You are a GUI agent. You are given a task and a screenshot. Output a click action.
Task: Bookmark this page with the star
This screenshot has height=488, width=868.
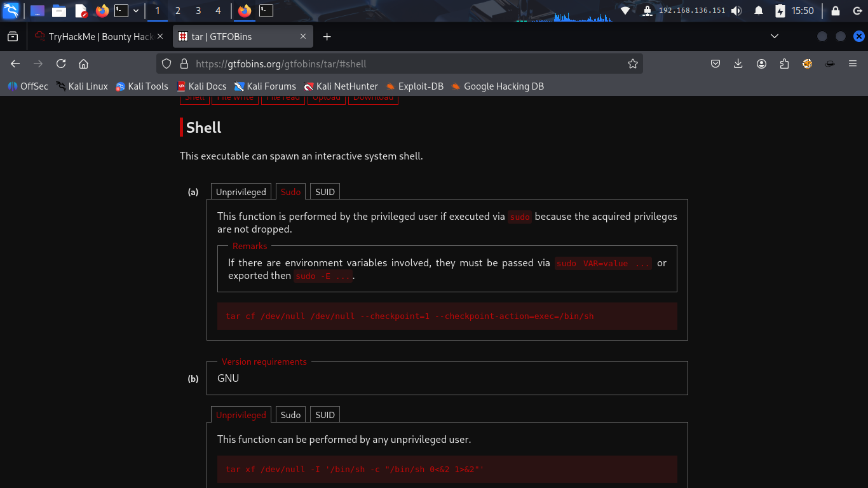click(633, 64)
